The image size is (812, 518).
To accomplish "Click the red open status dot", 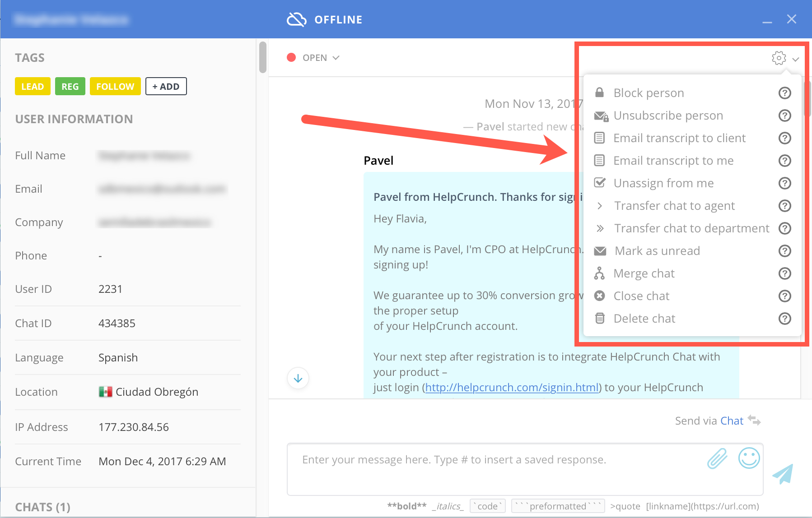I will tap(291, 57).
